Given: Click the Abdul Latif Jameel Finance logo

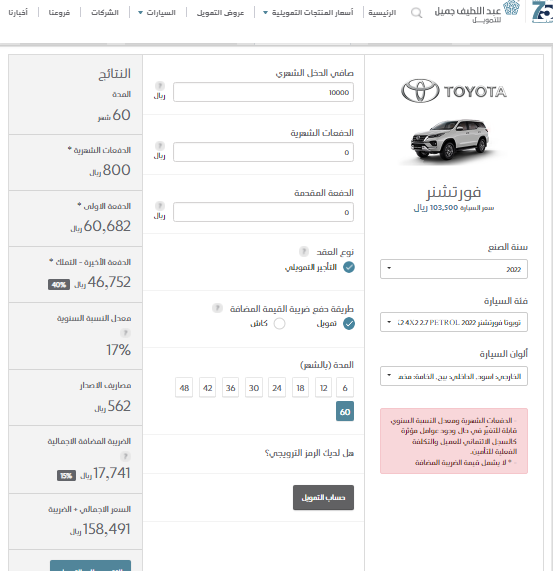Looking at the screenshot, I should tap(477, 12).
